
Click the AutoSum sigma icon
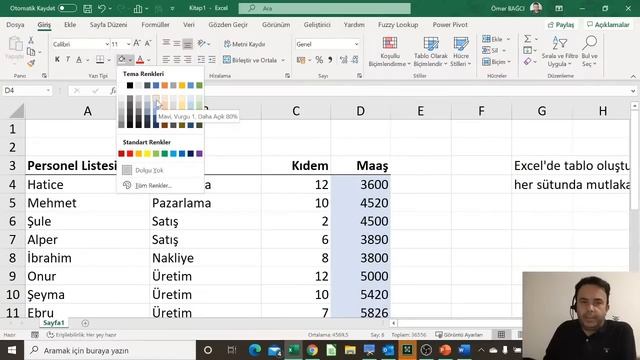pos(528,39)
